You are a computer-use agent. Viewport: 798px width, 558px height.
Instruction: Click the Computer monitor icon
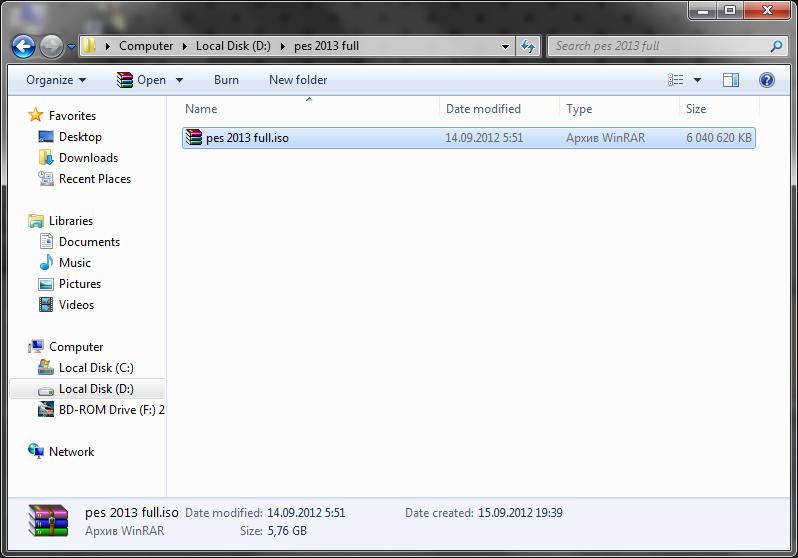coord(36,347)
